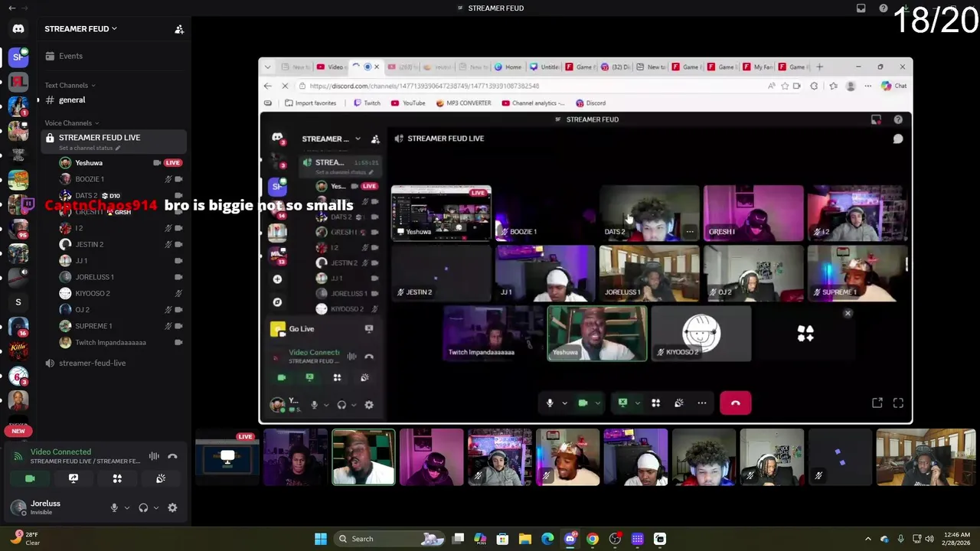
Task: Share your screen from the voice panel
Action: [73, 478]
